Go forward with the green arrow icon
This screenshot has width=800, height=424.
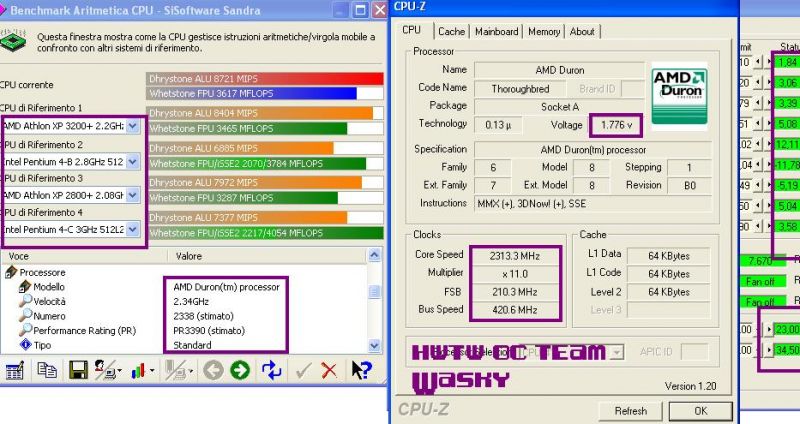(x=240, y=370)
